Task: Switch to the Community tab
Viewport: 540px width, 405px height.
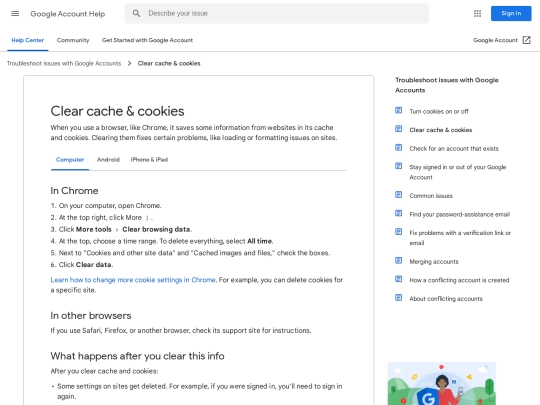Action: pos(73,40)
